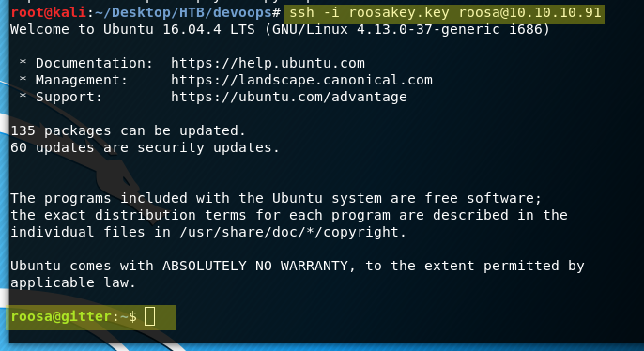Click the 135 packages can be updated line
The width and height of the screenshot is (644, 351).
tap(128, 131)
